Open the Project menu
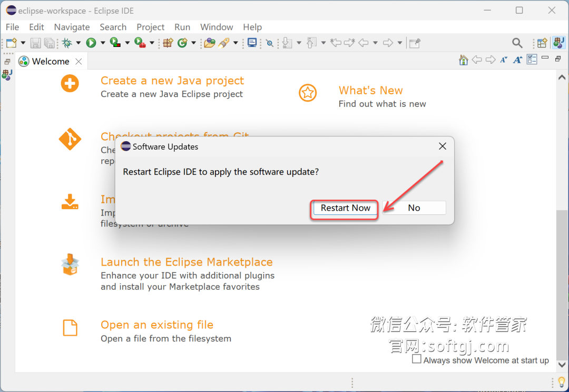Viewport: 569px width, 392px height. (150, 27)
